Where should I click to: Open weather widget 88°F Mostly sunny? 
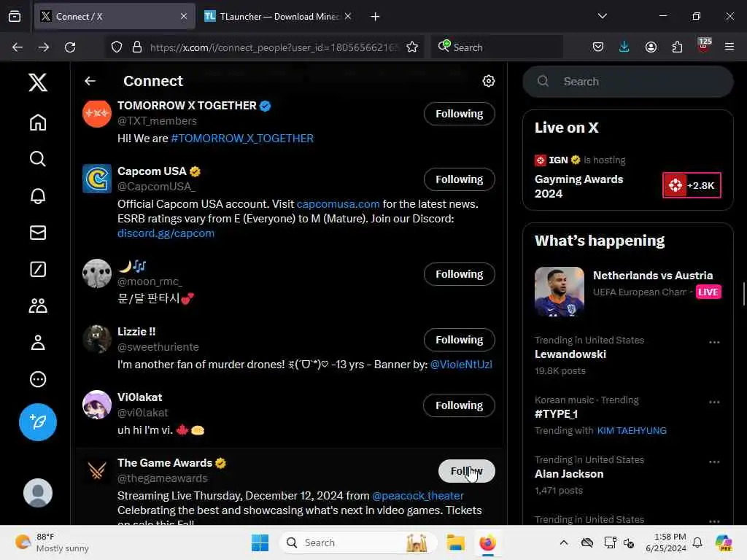tap(52, 542)
